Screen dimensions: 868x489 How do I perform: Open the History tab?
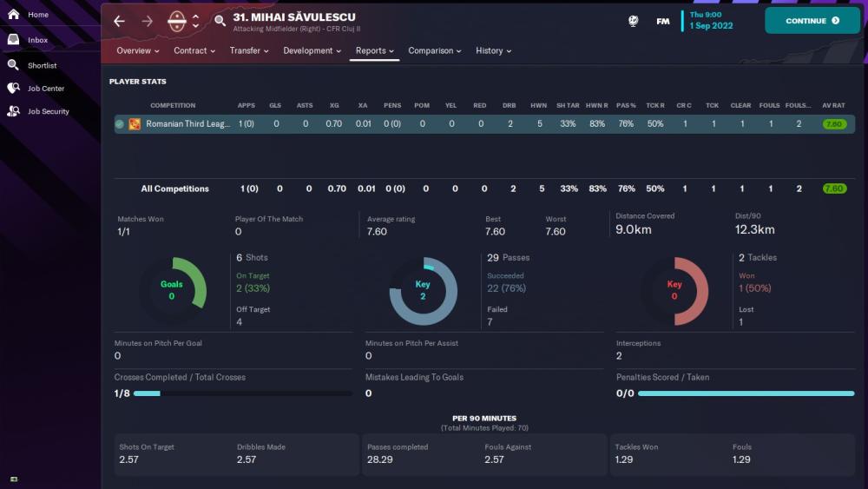[493, 50]
